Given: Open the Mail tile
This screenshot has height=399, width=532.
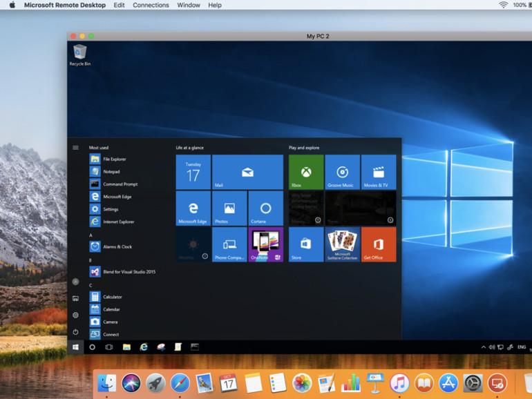Looking at the screenshot, I should (x=247, y=172).
